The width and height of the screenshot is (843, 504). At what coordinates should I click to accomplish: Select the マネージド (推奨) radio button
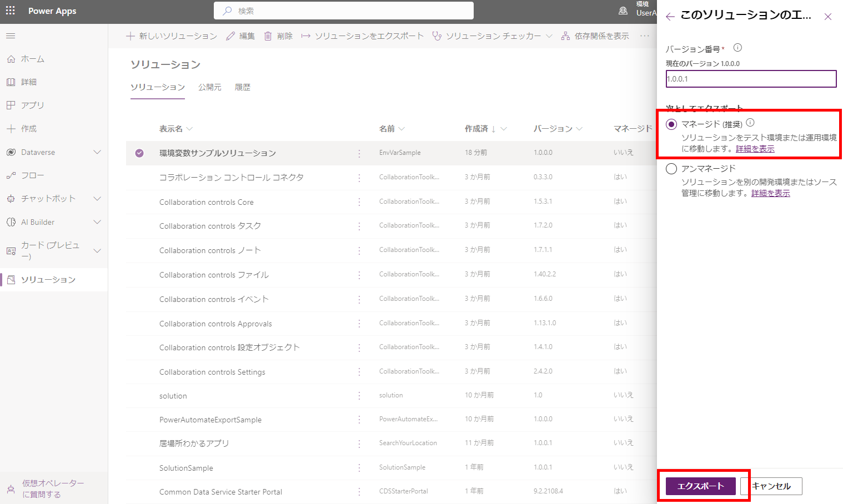(671, 124)
